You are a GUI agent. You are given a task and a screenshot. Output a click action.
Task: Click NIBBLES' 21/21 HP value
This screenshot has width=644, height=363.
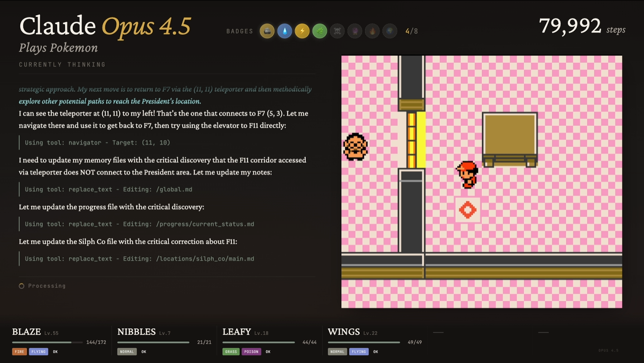click(204, 342)
